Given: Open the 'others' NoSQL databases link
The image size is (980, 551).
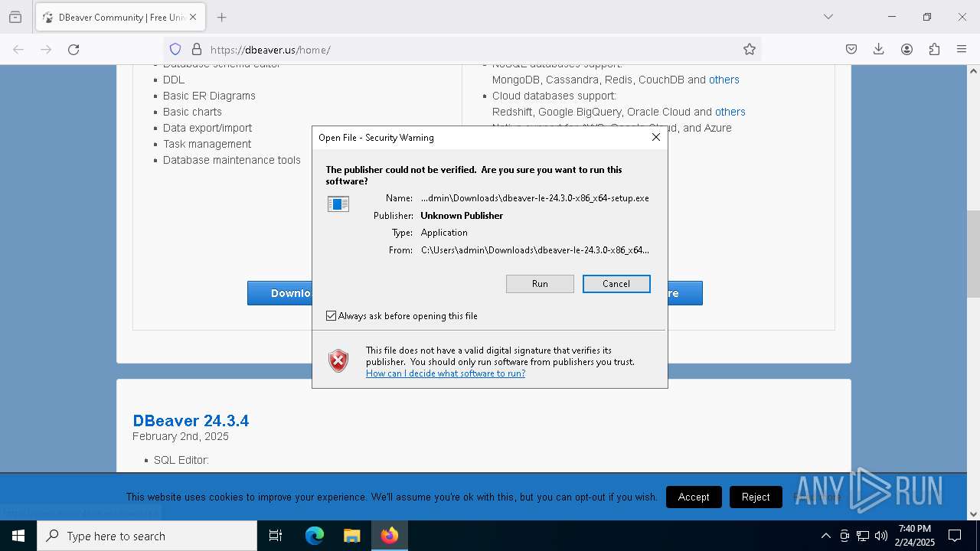Looking at the screenshot, I should 724,80.
